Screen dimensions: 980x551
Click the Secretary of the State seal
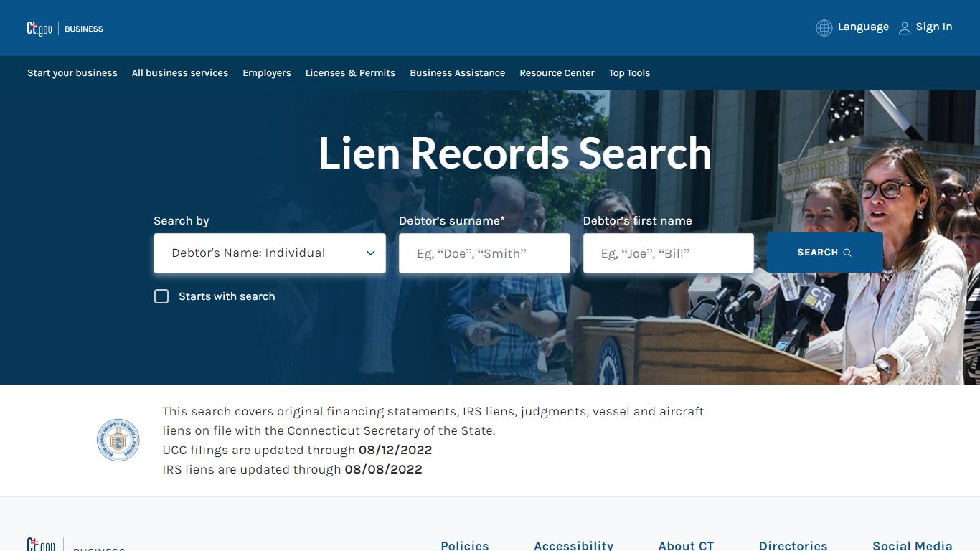click(118, 440)
